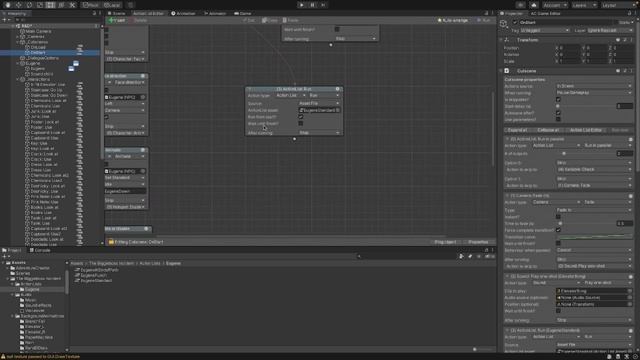
Task: Open the Account dropdown
Action: point(554,5)
